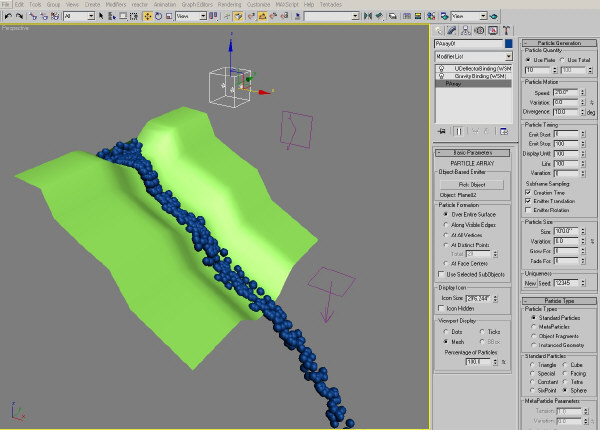Collapse the Particle Generation rollout
This screenshot has height=430, width=600.
pyautogui.click(x=559, y=43)
